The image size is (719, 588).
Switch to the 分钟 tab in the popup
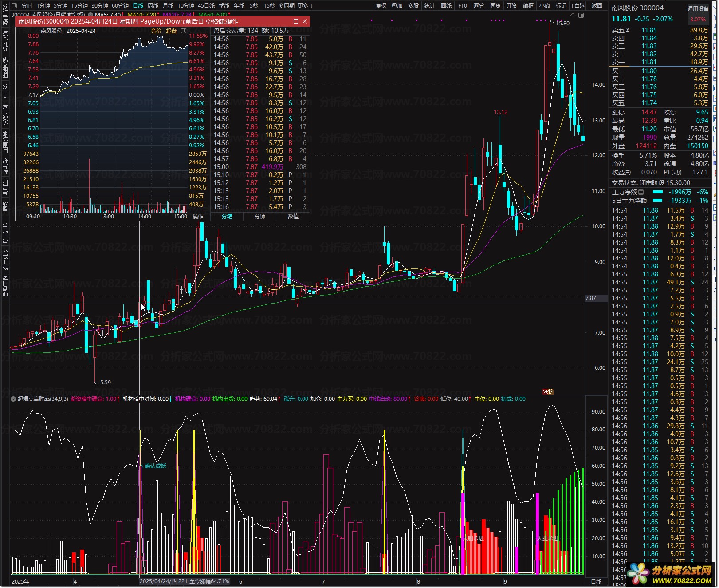[259, 217]
